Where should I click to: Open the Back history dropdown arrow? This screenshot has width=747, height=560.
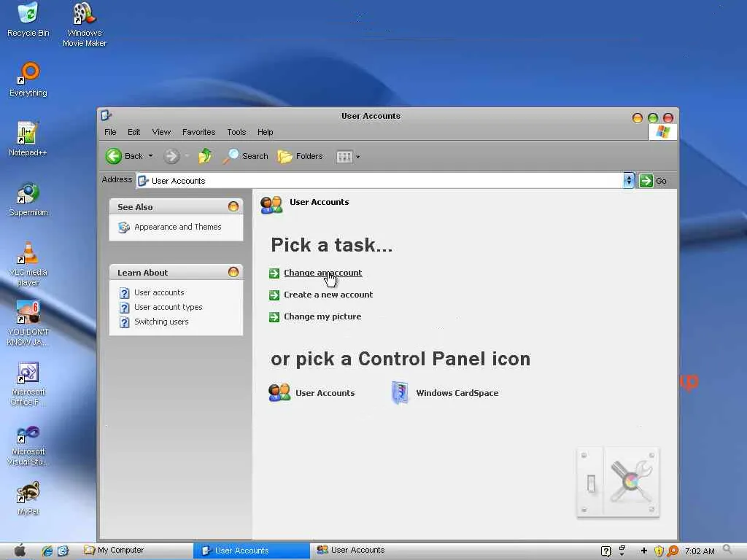(x=150, y=156)
